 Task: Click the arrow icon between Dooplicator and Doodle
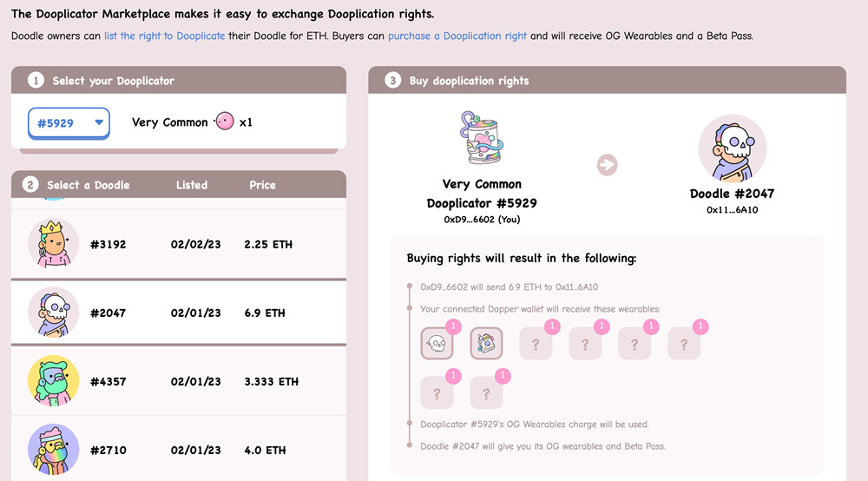[x=608, y=165]
